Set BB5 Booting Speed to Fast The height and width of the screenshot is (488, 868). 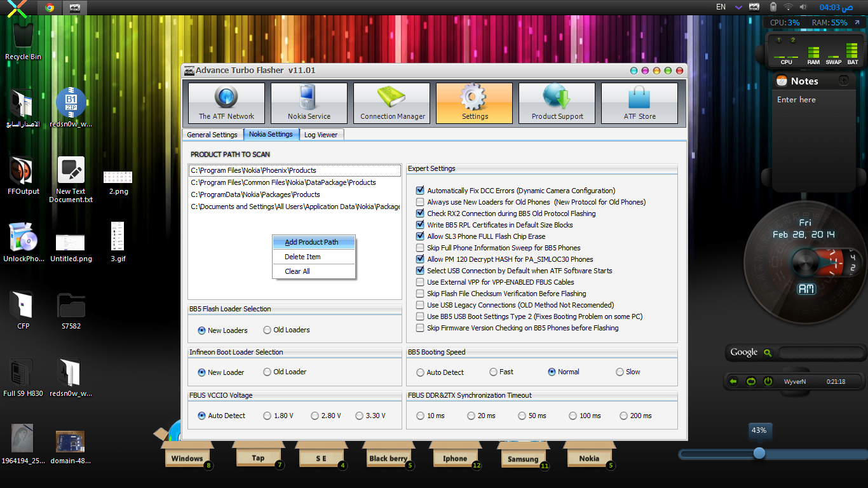tap(494, 372)
